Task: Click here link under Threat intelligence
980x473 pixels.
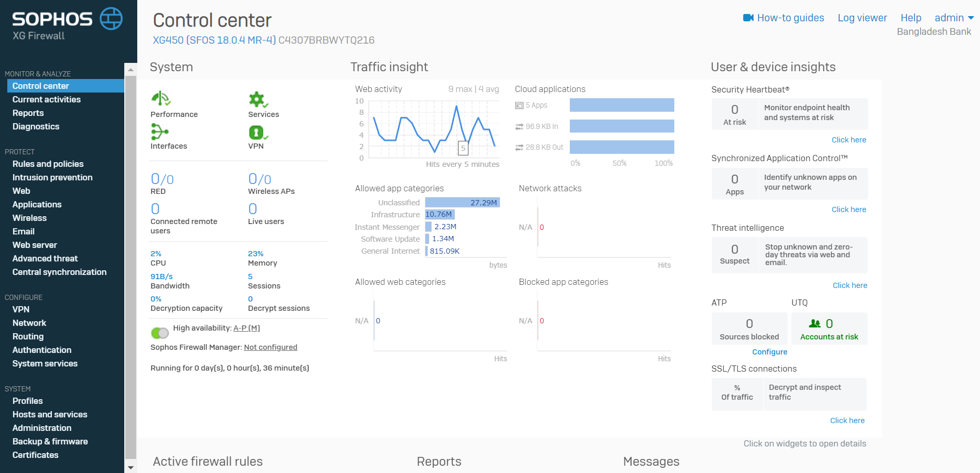Action: point(850,285)
